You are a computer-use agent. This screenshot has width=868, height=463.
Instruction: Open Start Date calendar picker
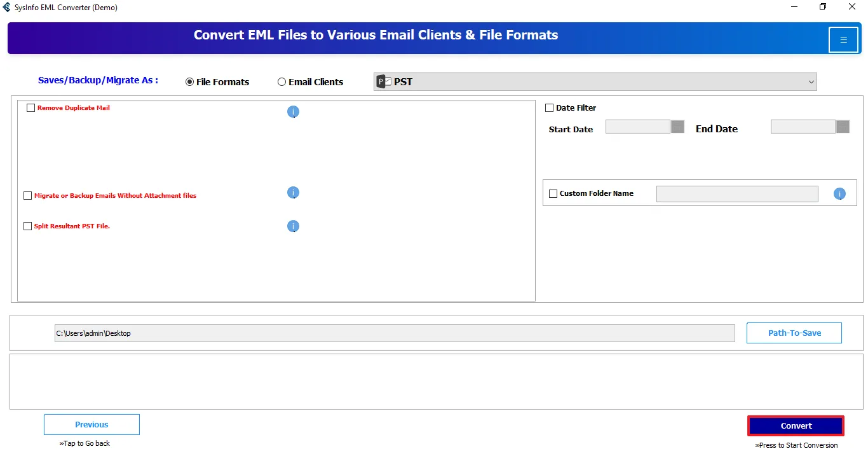[677, 127]
